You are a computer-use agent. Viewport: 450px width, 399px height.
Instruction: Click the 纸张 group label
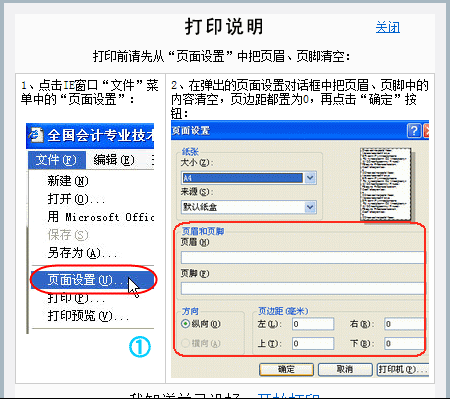(x=190, y=152)
